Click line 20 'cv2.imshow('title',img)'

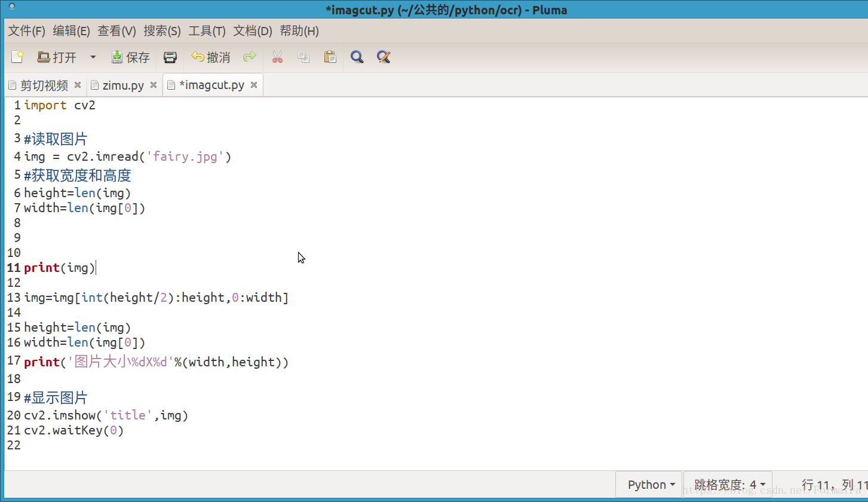(106, 415)
